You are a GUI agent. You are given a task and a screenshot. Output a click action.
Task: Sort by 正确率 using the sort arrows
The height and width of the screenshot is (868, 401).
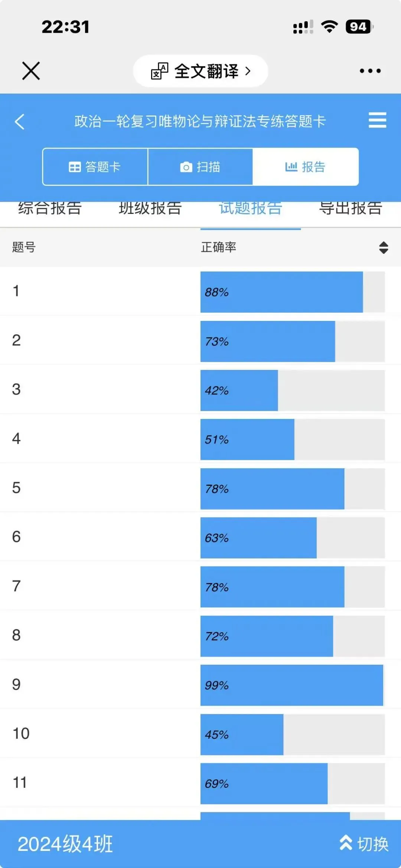click(x=384, y=247)
